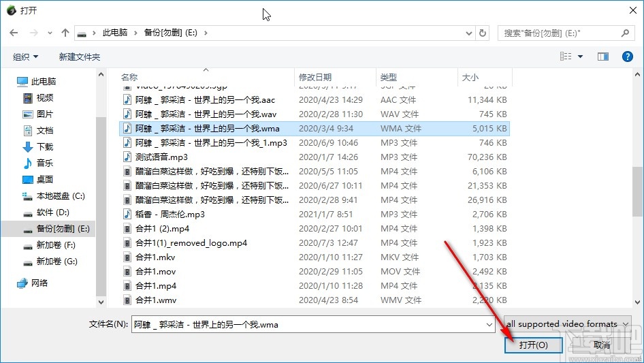
Task: Select file 阿肆 _ 郭采洁 - 世界上的另一个我.wma
Action: click(315, 129)
